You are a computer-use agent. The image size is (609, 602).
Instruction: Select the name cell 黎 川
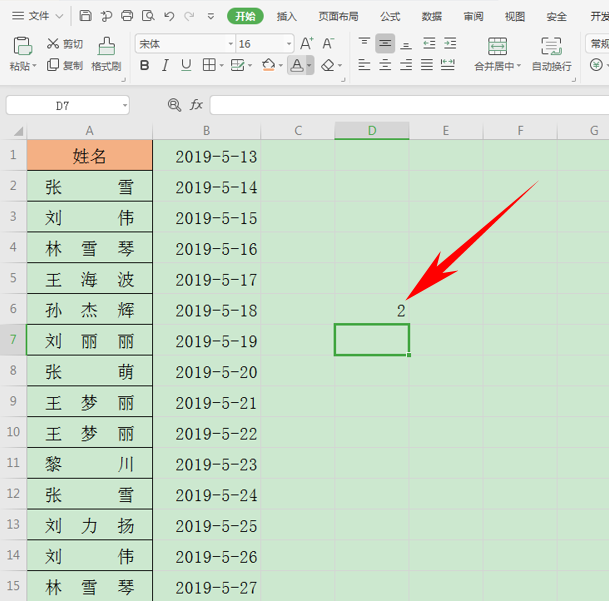(x=89, y=463)
